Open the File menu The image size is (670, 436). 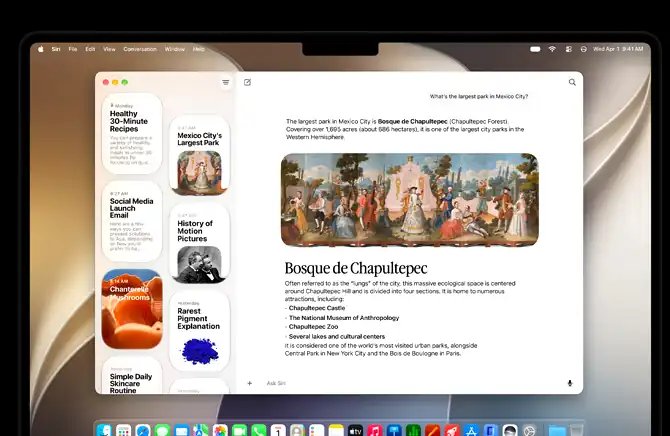pyautogui.click(x=73, y=49)
